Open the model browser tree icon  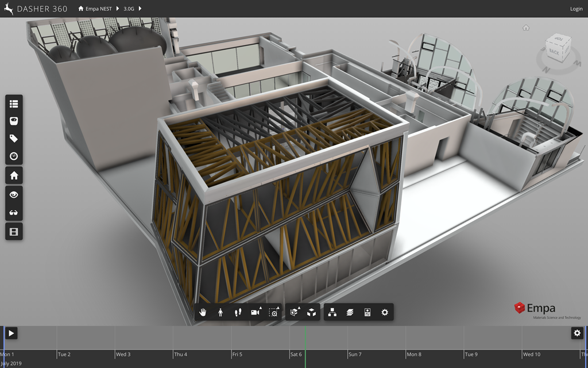(332, 312)
